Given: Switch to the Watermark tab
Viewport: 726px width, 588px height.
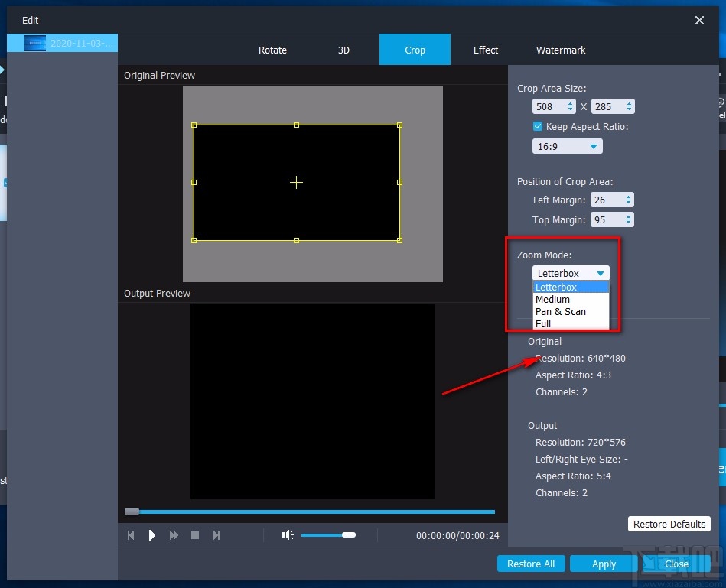Looking at the screenshot, I should point(560,50).
